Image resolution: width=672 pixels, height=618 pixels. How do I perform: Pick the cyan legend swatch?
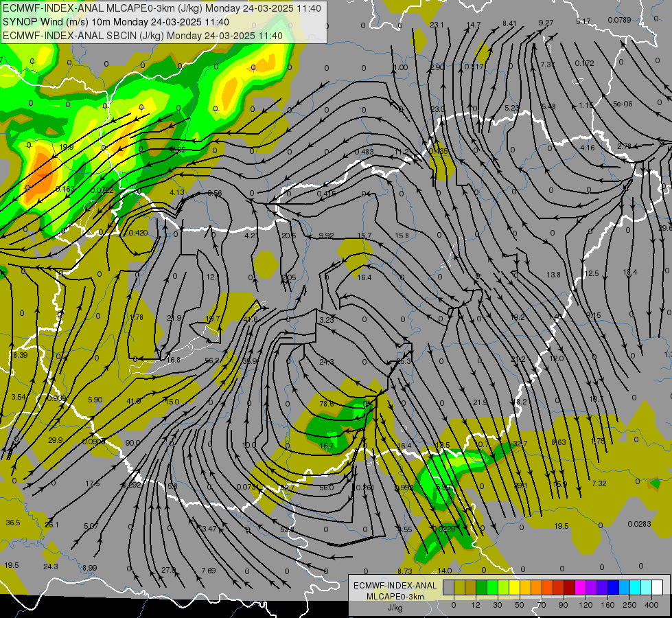[x=635, y=588]
